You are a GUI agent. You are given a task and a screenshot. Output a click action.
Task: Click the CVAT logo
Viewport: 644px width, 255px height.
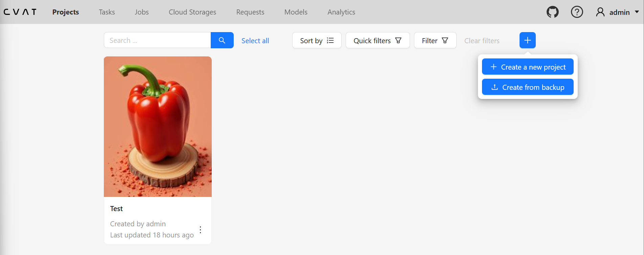point(20,12)
